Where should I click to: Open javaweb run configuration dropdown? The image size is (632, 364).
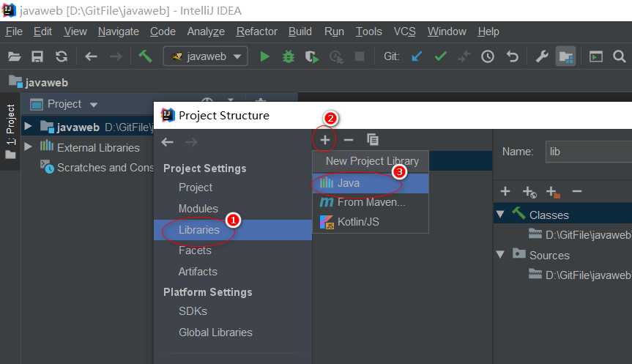(206, 56)
